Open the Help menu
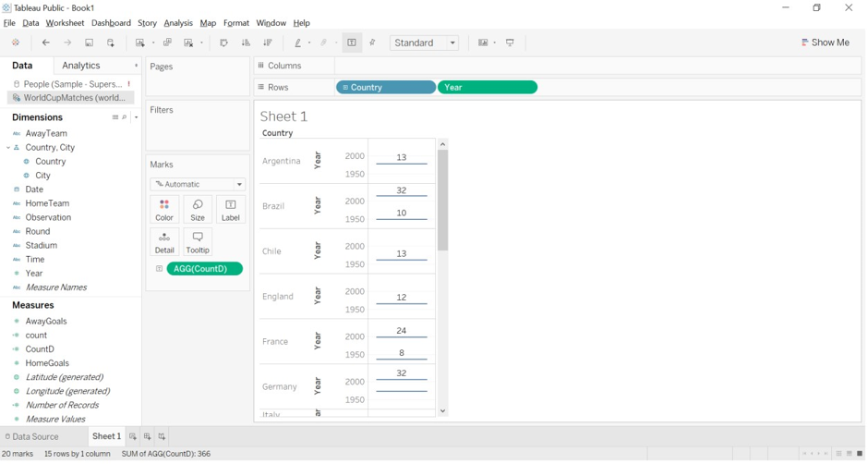The height and width of the screenshot is (464, 868). click(302, 23)
